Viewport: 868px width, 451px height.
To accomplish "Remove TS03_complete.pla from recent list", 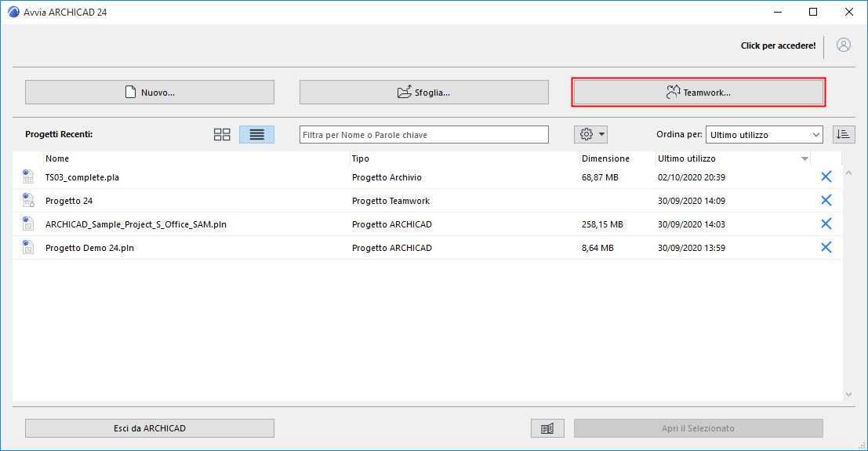I will (826, 176).
